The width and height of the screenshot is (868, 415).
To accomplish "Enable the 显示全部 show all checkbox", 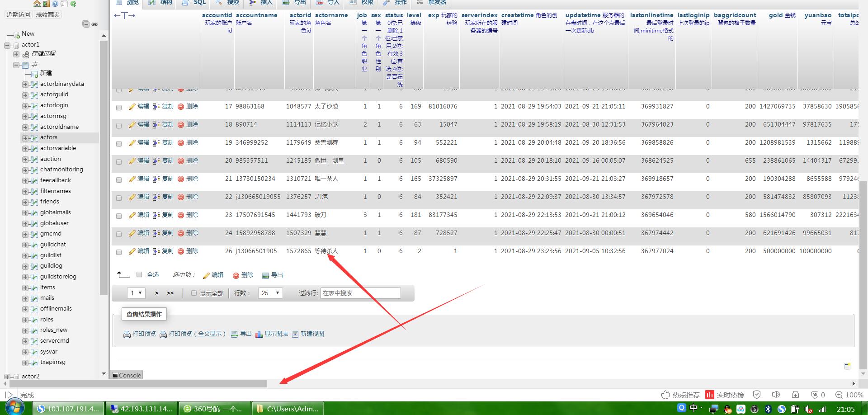I will 194,293.
